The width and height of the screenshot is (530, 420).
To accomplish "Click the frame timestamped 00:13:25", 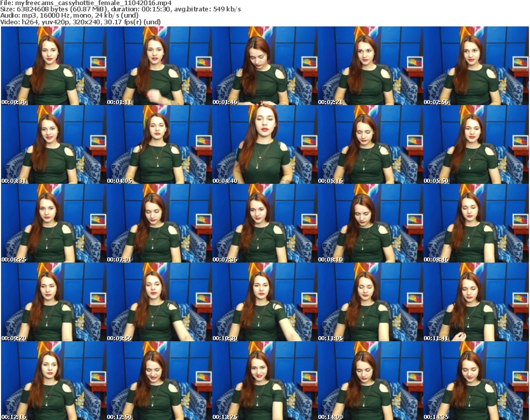I will [264, 381].
